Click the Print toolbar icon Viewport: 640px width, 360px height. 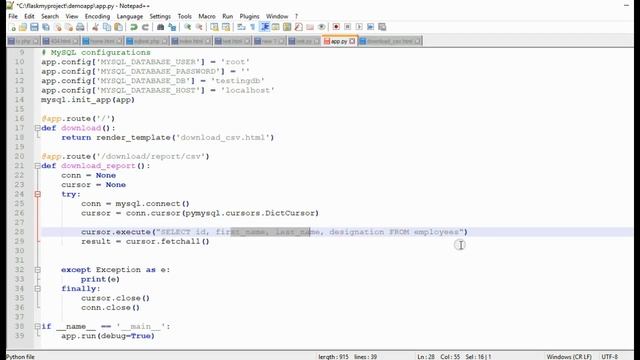tap(80, 27)
